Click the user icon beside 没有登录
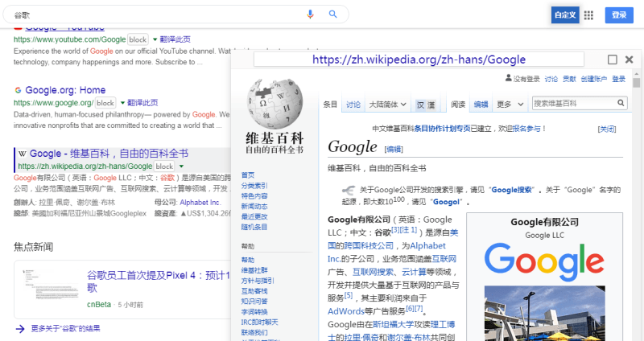This screenshot has width=644, height=341. click(x=509, y=78)
